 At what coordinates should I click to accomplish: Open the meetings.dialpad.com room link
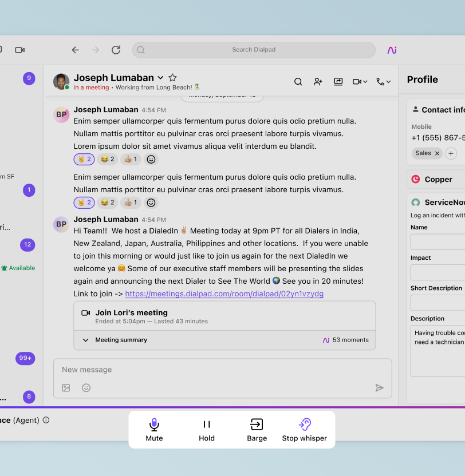coord(224,294)
